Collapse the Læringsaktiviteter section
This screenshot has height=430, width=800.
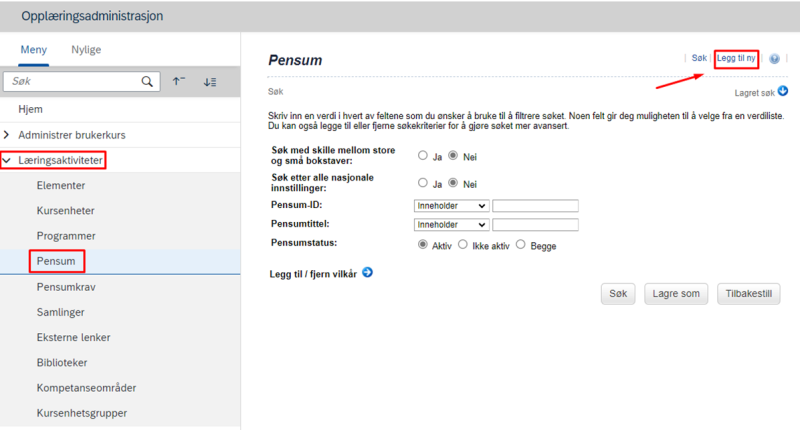coord(7,160)
